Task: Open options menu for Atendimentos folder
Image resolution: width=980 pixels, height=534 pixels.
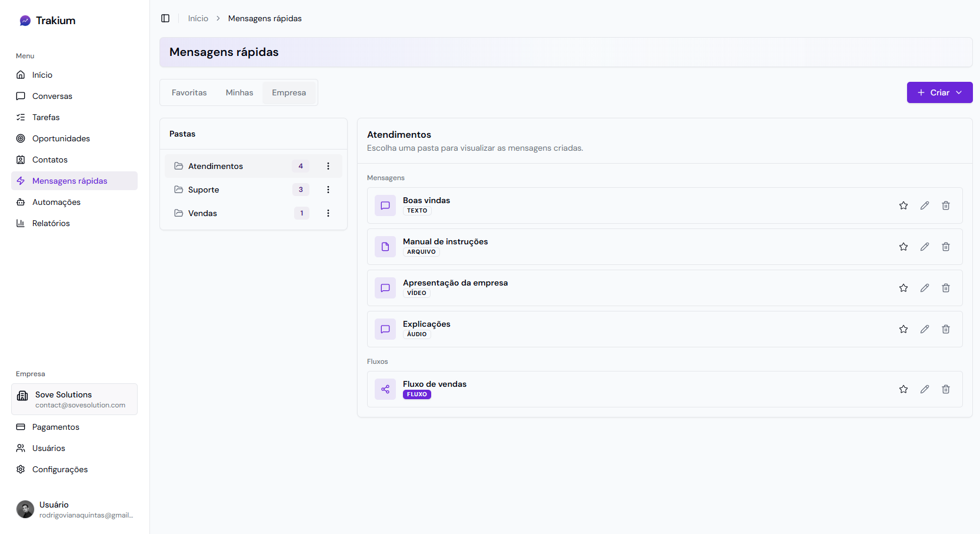Action: [x=328, y=166]
